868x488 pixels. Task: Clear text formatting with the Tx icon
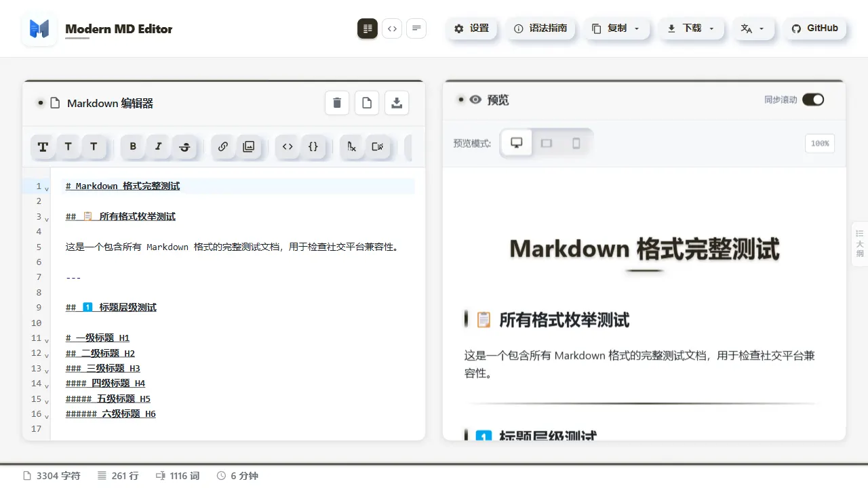(352, 146)
